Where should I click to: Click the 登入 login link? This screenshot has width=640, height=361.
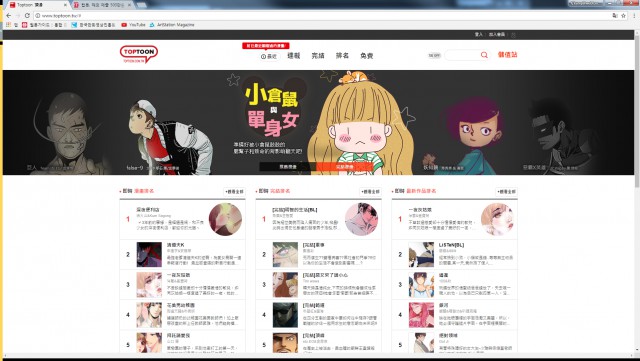pos(479,35)
